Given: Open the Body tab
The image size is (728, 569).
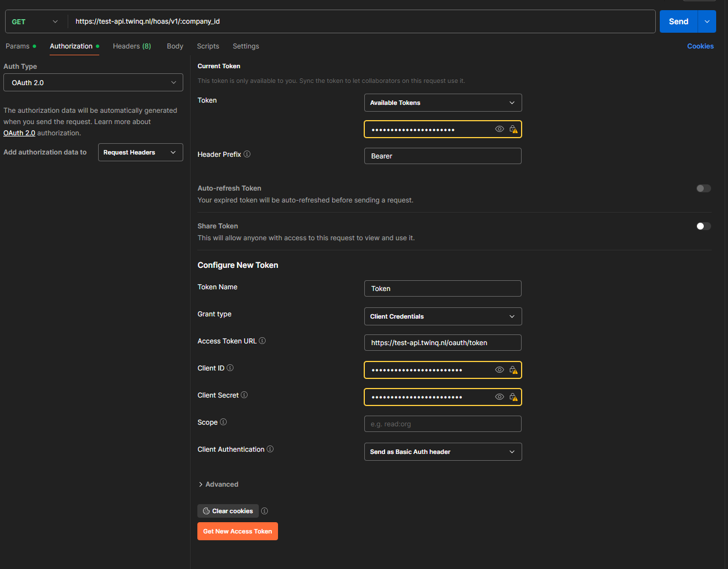Looking at the screenshot, I should click(x=175, y=46).
